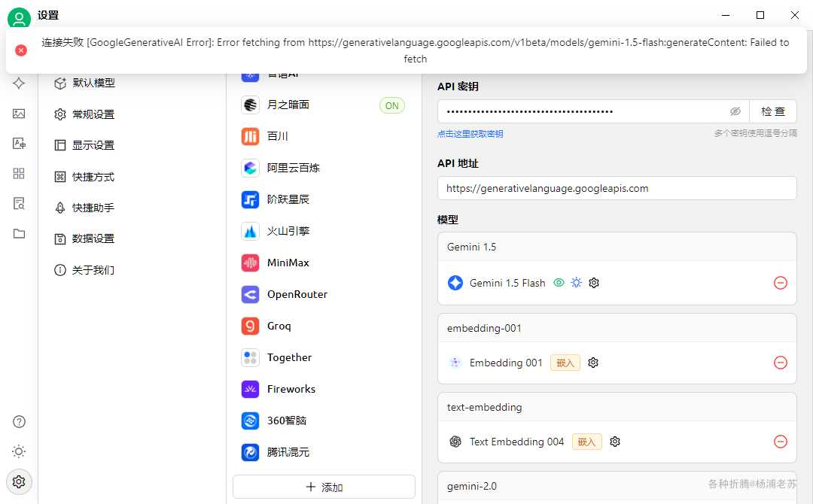Viewport: 813px width, 504px height.
Task: Open settings gear for Text Embedding 004
Action: tap(615, 442)
